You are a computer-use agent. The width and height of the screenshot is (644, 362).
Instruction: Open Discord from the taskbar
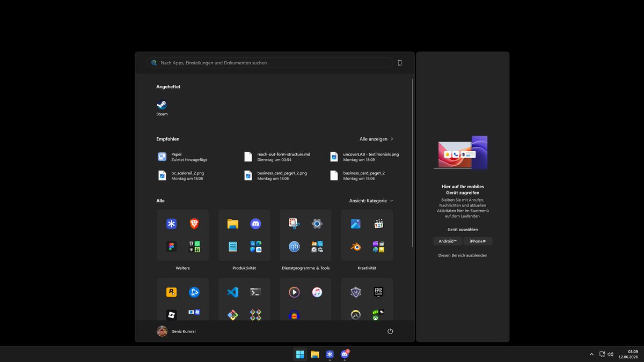click(x=345, y=354)
